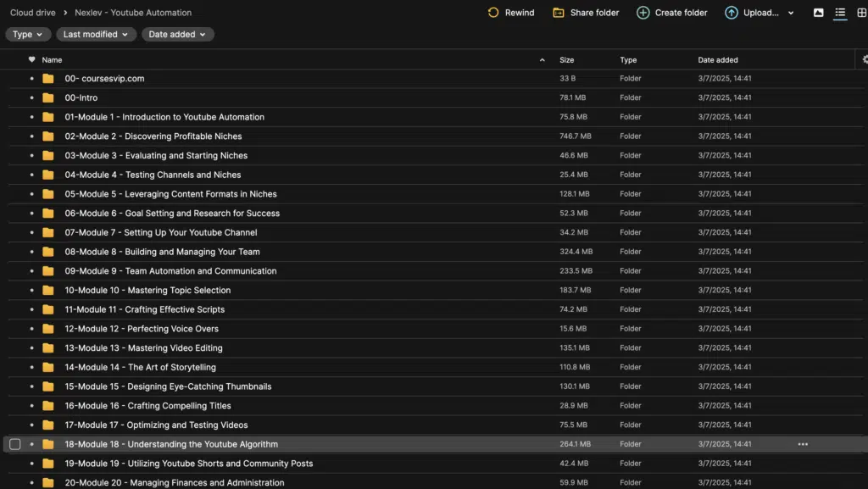Click the Upload button
This screenshot has height=489, width=868.
pyautogui.click(x=752, y=12)
